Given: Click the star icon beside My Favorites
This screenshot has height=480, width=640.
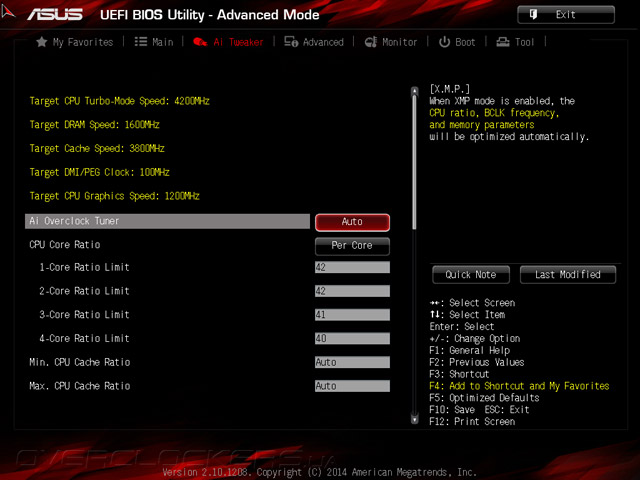Looking at the screenshot, I should coord(41,42).
